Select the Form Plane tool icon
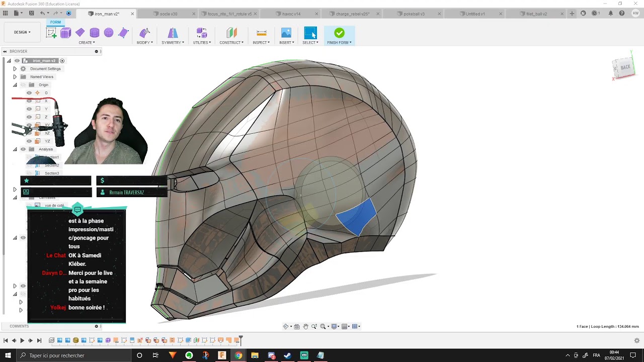This screenshot has width=644, height=362. pos(80,33)
